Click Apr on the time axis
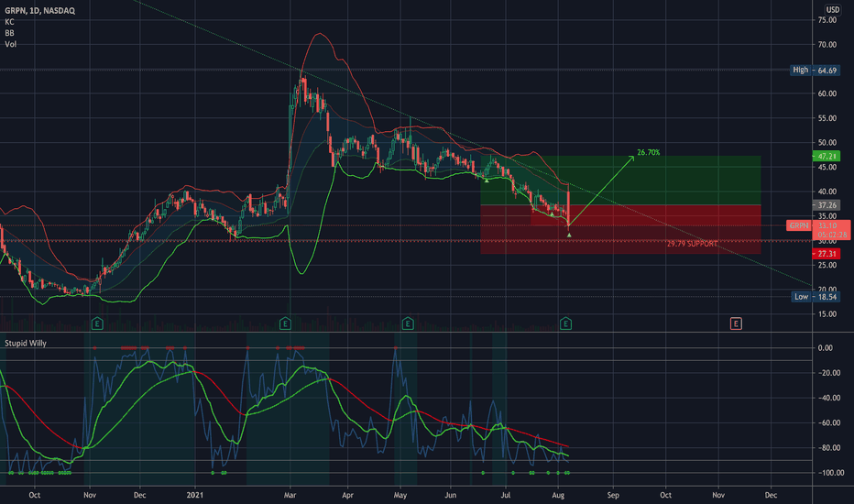 click(347, 495)
